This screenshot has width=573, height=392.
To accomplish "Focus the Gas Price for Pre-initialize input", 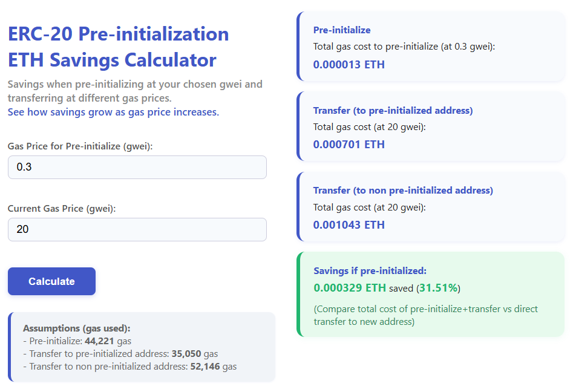I will point(137,167).
